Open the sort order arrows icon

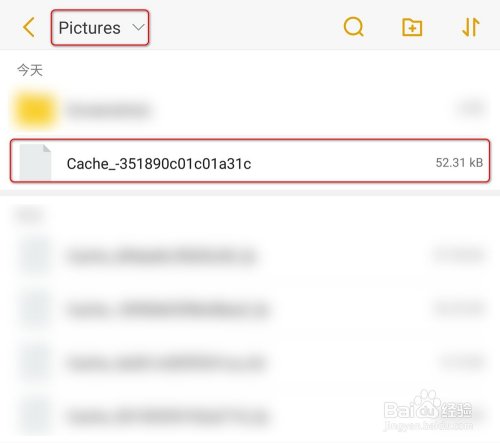[x=471, y=27]
